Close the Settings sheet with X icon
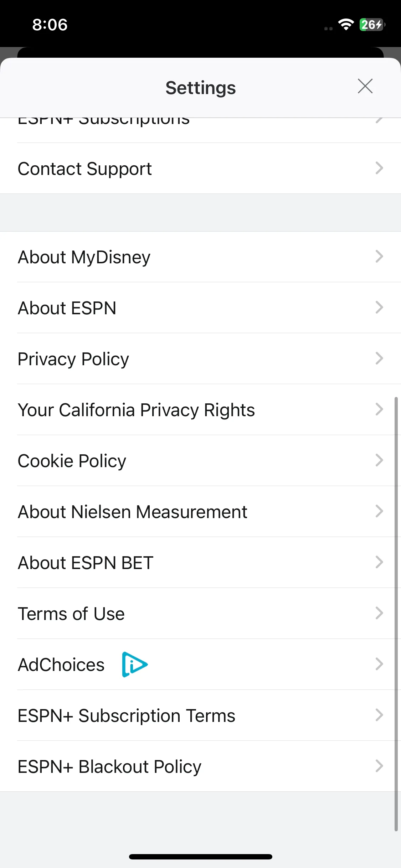Image resolution: width=401 pixels, height=868 pixels. (365, 86)
